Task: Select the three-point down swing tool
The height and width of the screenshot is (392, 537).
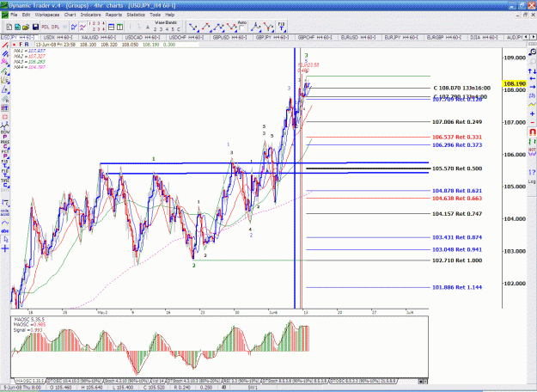Action: tap(231, 27)
